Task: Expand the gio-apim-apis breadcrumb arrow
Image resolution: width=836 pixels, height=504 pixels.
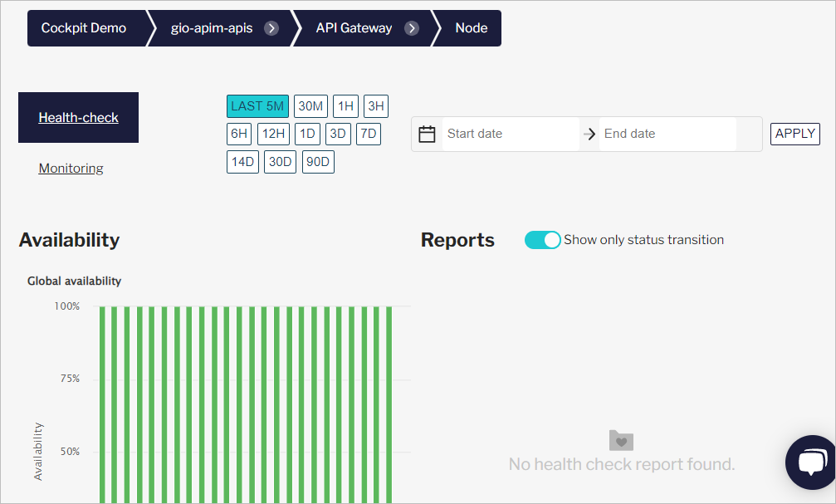Action: [x=271, y=27]
